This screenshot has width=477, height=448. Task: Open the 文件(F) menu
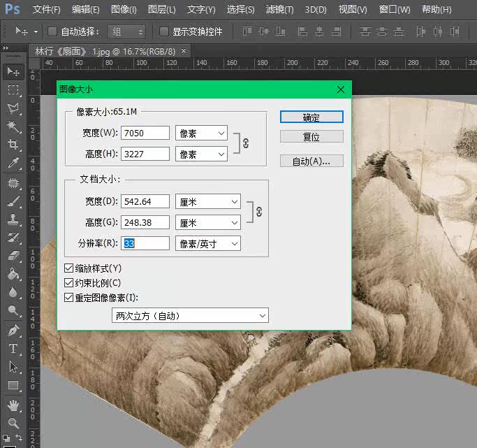tap(47, 10)
